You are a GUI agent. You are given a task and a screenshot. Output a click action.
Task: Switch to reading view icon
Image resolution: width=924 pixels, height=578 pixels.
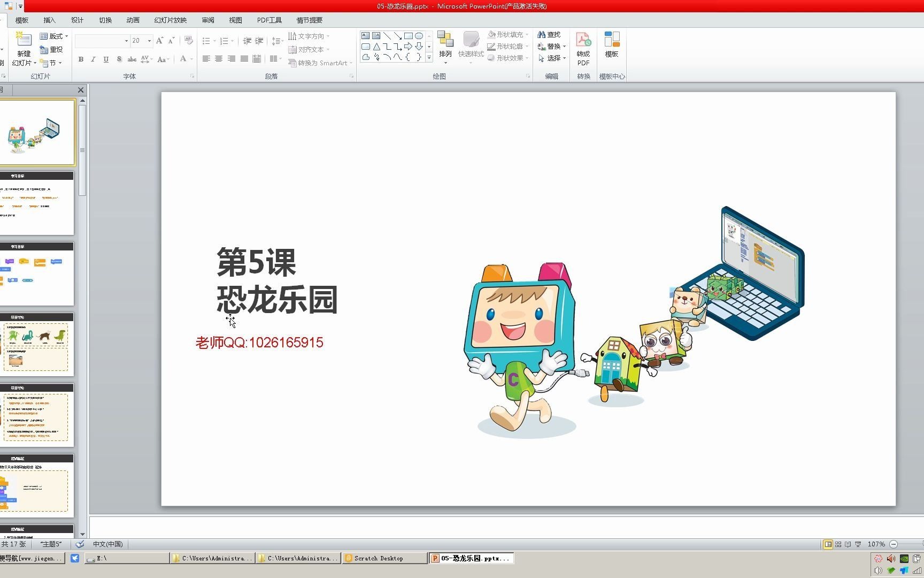[x=848, y=544]
